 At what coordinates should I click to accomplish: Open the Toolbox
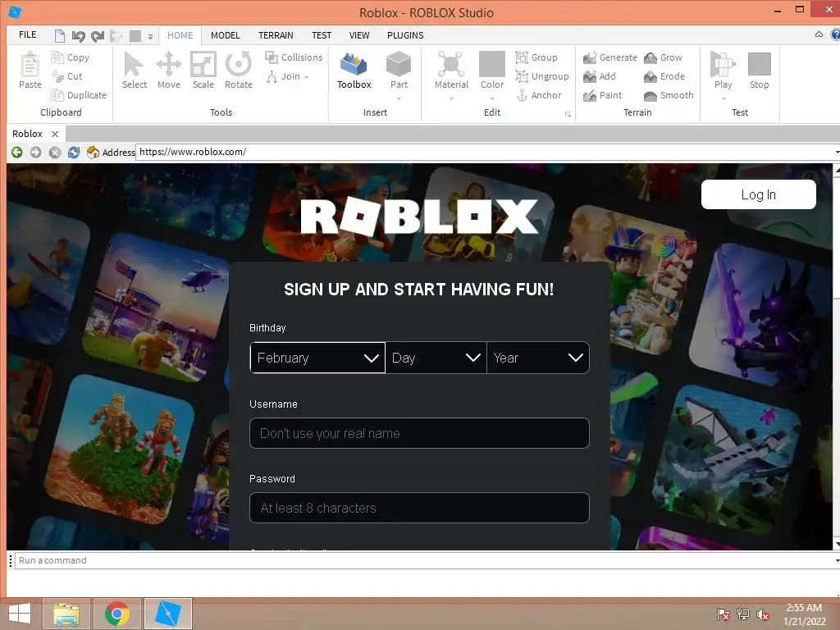pyautogui.click(x=354, y=71)
